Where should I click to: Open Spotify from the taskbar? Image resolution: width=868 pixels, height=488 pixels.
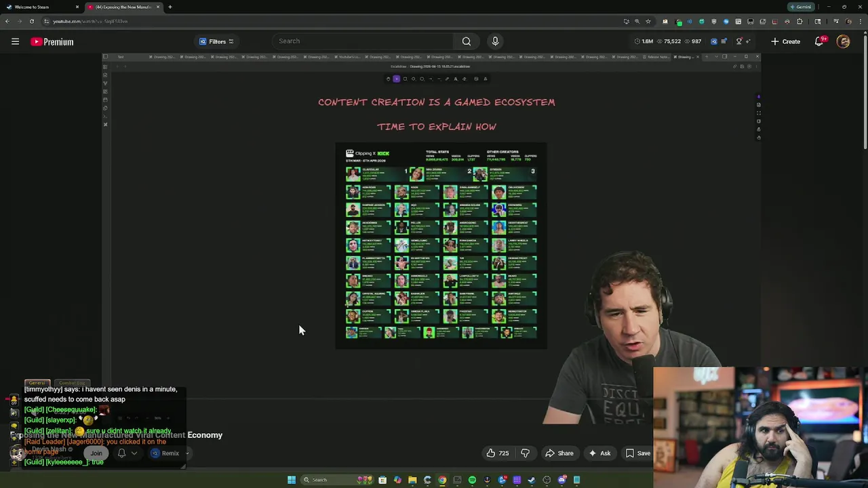[472, 480]
